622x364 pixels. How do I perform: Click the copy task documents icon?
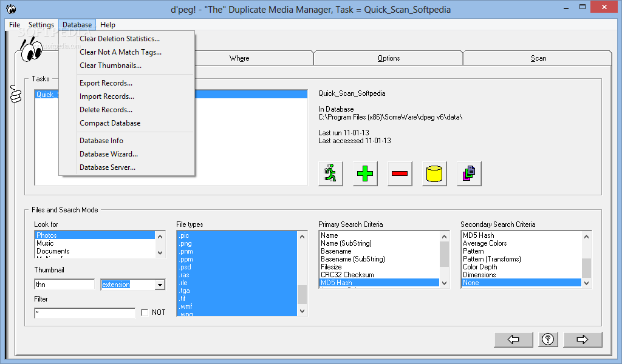(x=469, y=174)
